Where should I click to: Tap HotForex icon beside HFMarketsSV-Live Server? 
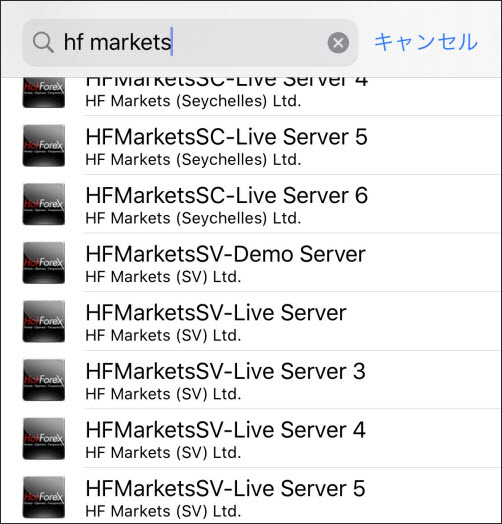click(43, 321)
